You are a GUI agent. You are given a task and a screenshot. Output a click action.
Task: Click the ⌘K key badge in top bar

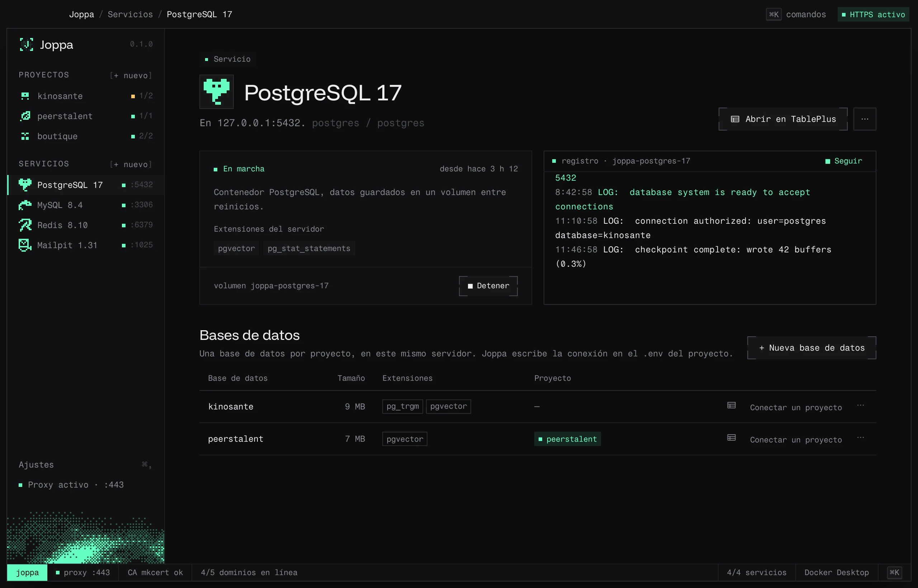(x=773, y=14)
